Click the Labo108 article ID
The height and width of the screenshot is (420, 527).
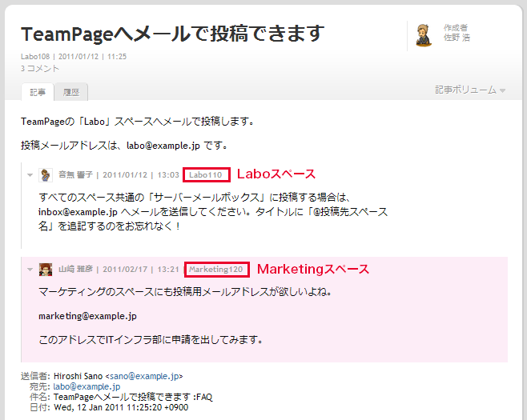(35, 57)
